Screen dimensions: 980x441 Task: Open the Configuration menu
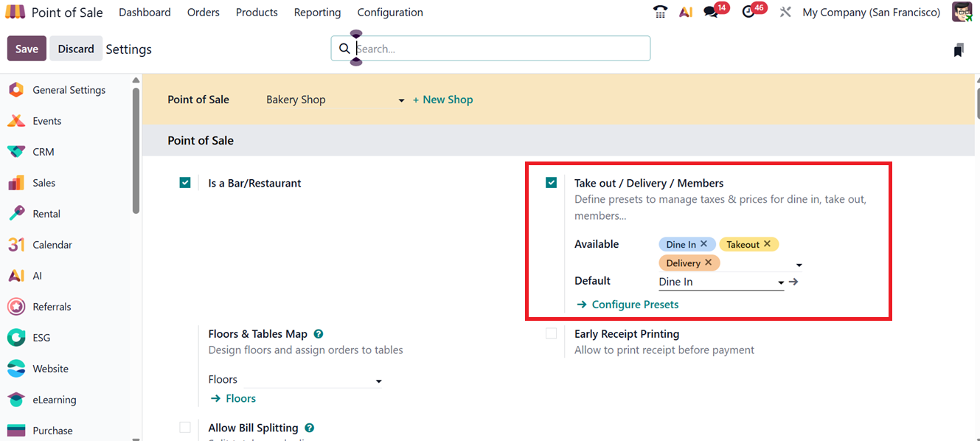click(x=389, y=13)
